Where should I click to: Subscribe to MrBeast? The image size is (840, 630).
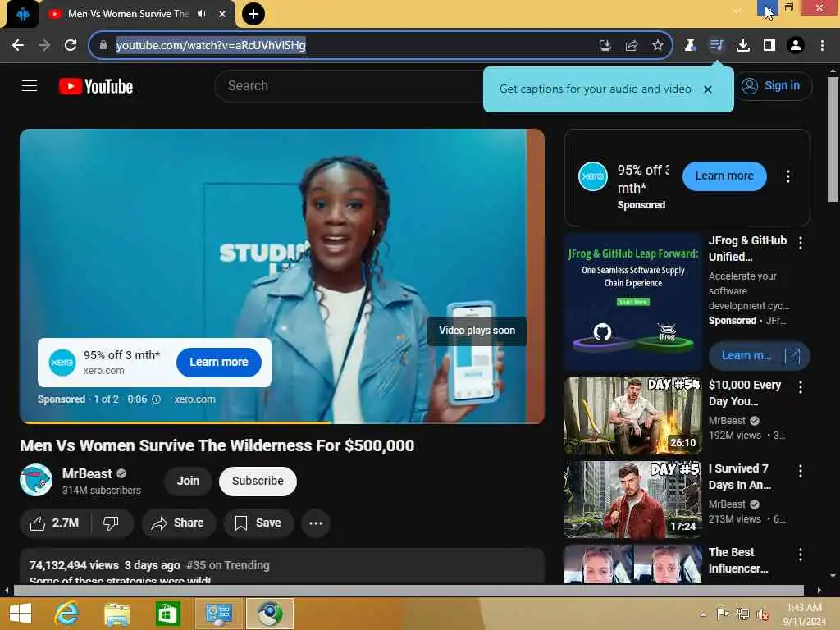point(258,481)
